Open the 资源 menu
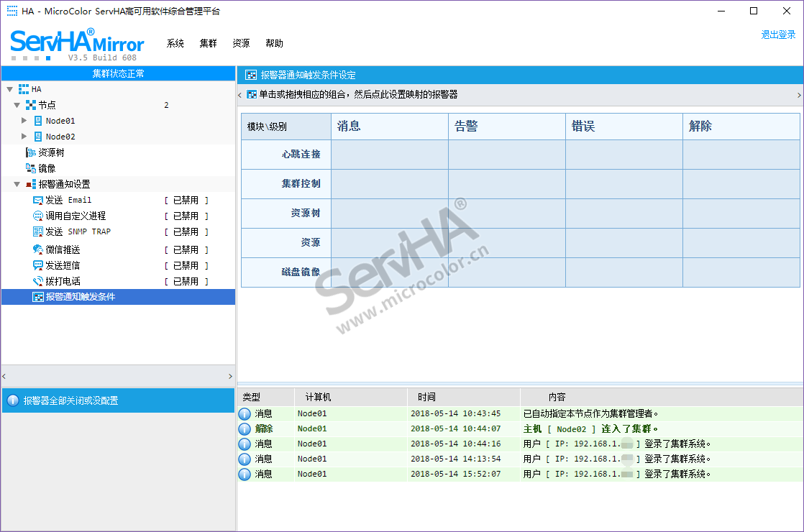This screenshot has width=804, height=532. 241,43
